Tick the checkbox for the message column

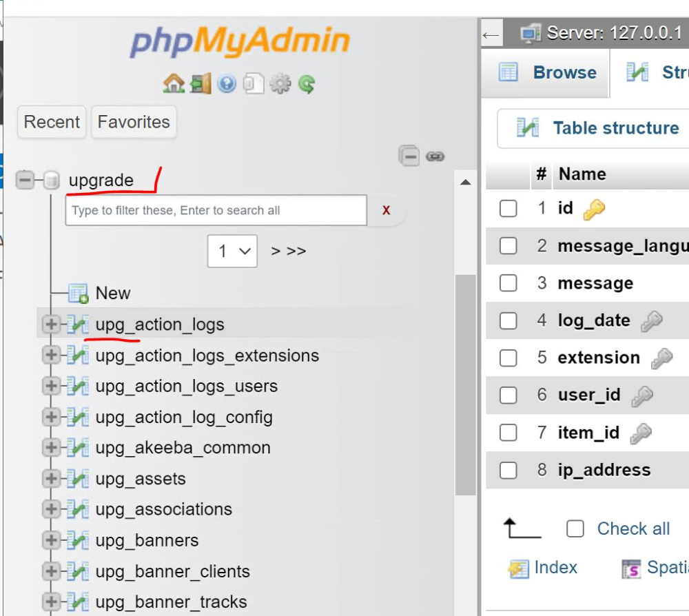click(x=508, y=283)
